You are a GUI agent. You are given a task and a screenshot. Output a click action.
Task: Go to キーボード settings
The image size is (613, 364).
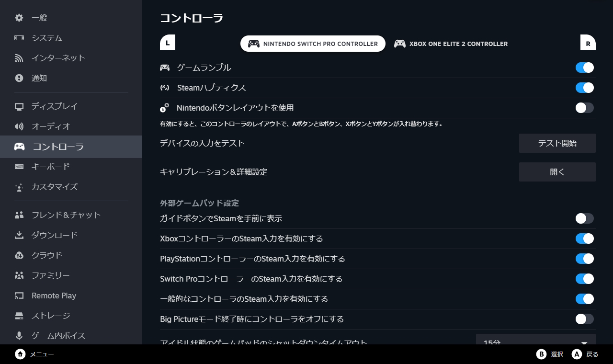pyautogui.click(x=71, y=167)
